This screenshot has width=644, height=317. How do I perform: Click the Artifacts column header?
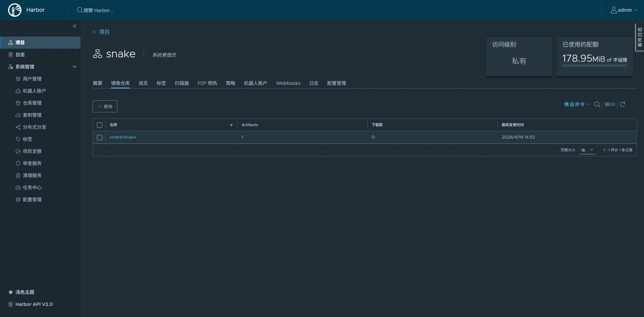250,125
